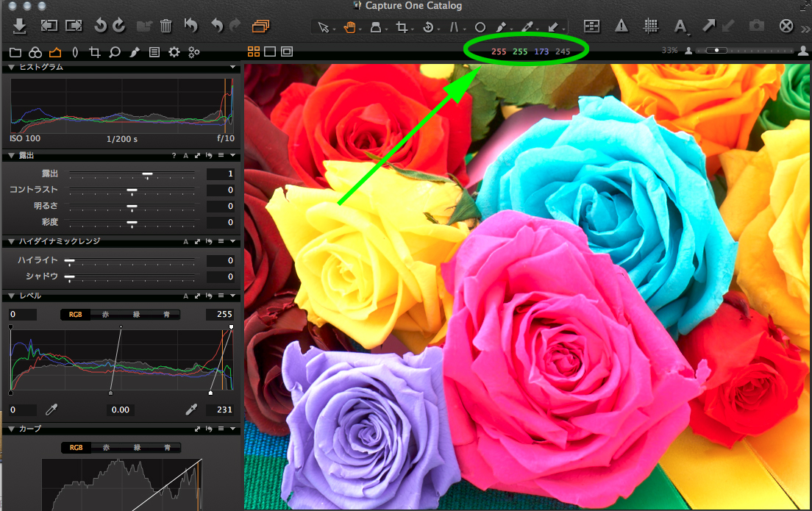Open the ヒストグラム panel dropdown menu
Screen dimensions: 812x511
[x=233, y=67]
